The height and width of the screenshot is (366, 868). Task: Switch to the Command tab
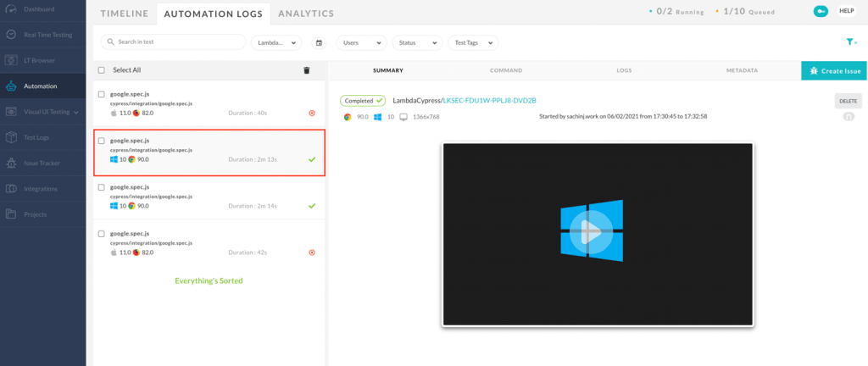pyautogui.click(x=505, y=70)
